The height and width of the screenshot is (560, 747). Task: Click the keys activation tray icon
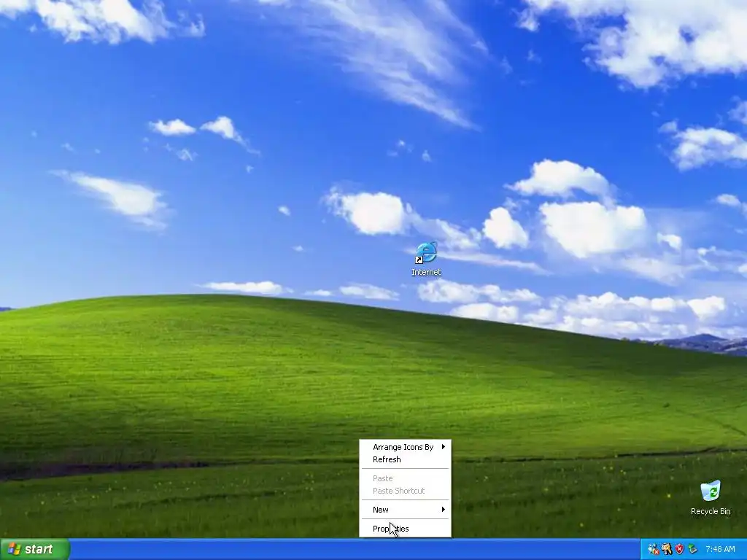point(667,550)
